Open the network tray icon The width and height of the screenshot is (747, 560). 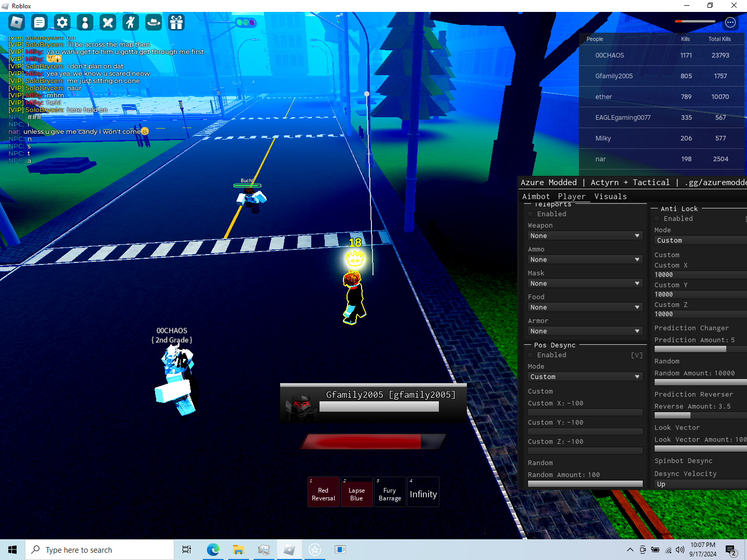pyautogui.click(x=668, y=550)
